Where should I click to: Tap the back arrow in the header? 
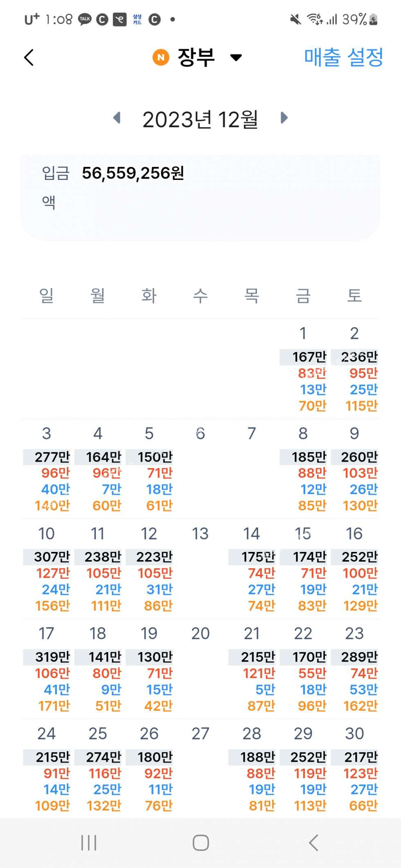29,58
